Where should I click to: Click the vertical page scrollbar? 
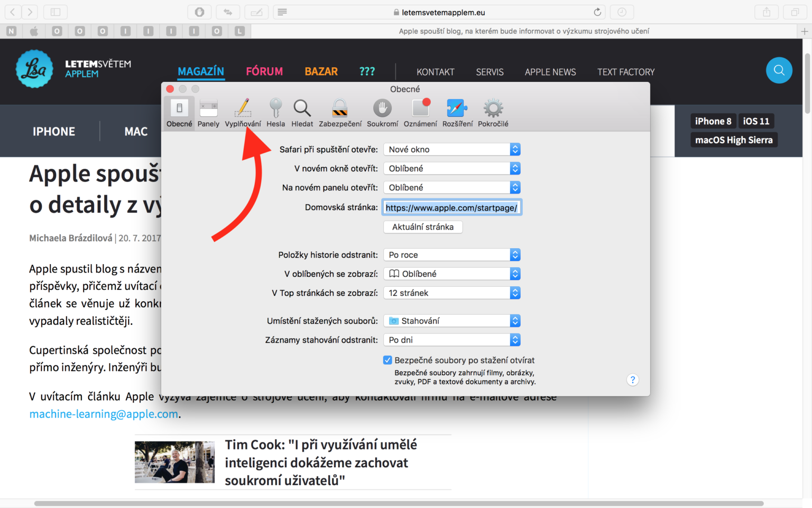tap(807, 83)
